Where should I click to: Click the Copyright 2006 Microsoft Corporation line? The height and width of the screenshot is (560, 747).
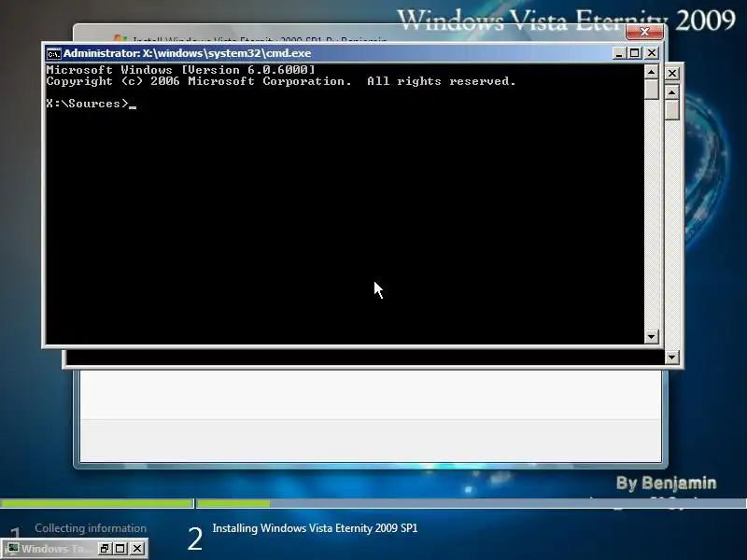(281, 81)
